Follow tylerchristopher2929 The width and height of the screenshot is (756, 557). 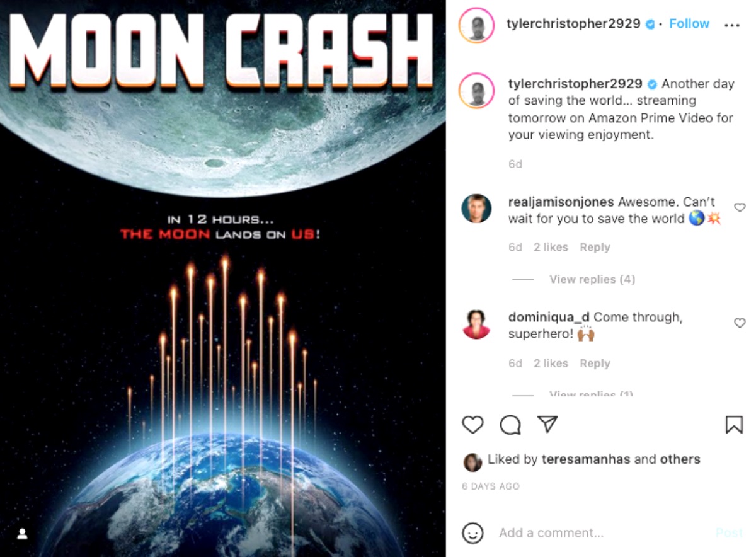tap(689, 24)
